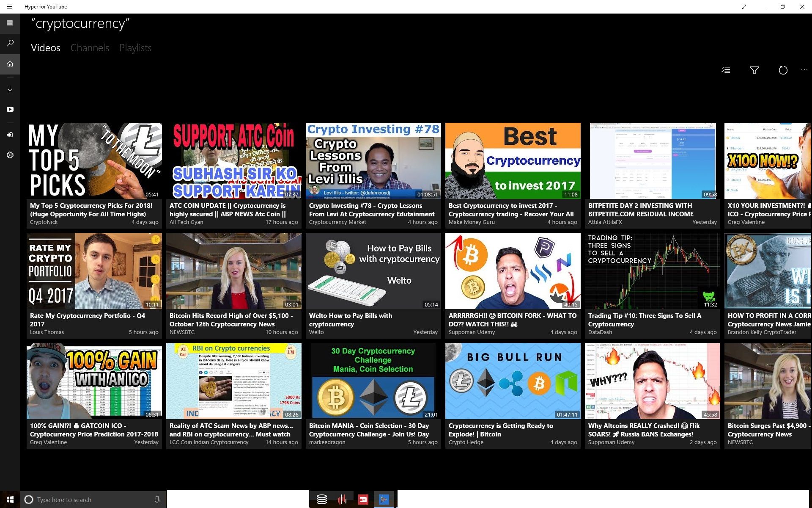The height and width of the screenshot is (508, 812).
Task: Click title 'Rate My Cryptocurrency Portfolio - Q4 2017'
Action: pos(88,320)
